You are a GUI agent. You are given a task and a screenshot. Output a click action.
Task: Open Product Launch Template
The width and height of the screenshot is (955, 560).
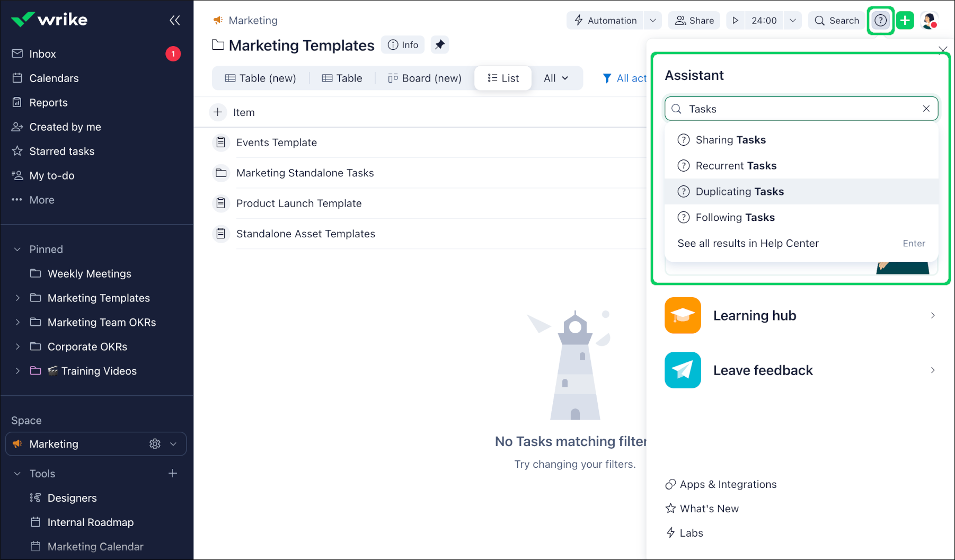pos(299,203)
